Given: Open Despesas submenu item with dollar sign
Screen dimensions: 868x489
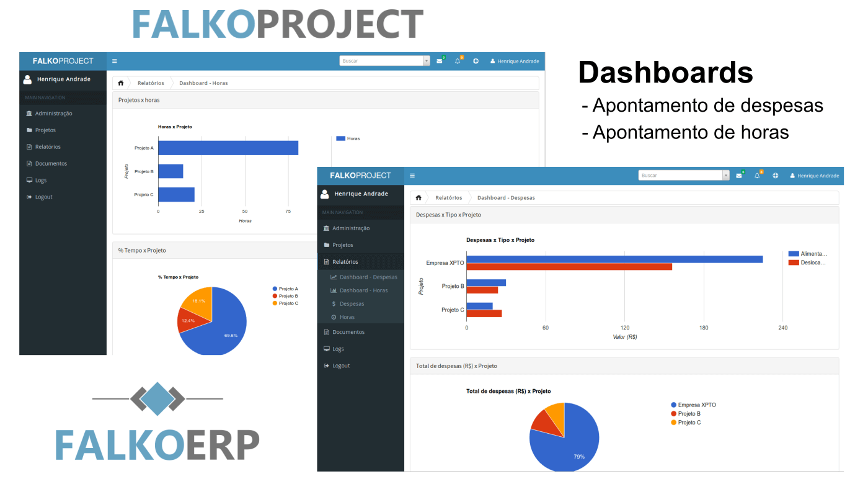Looking at the screenshot, I should pos(348,304).
